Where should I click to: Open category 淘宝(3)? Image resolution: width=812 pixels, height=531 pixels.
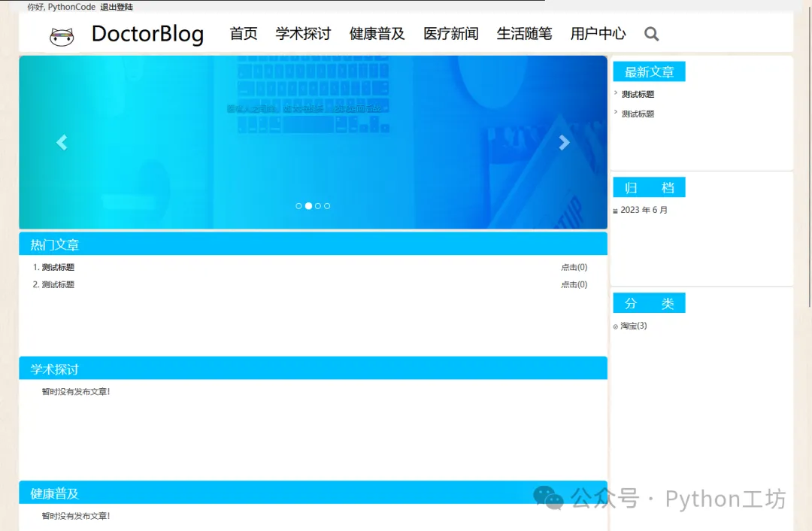tap(634, 326)
